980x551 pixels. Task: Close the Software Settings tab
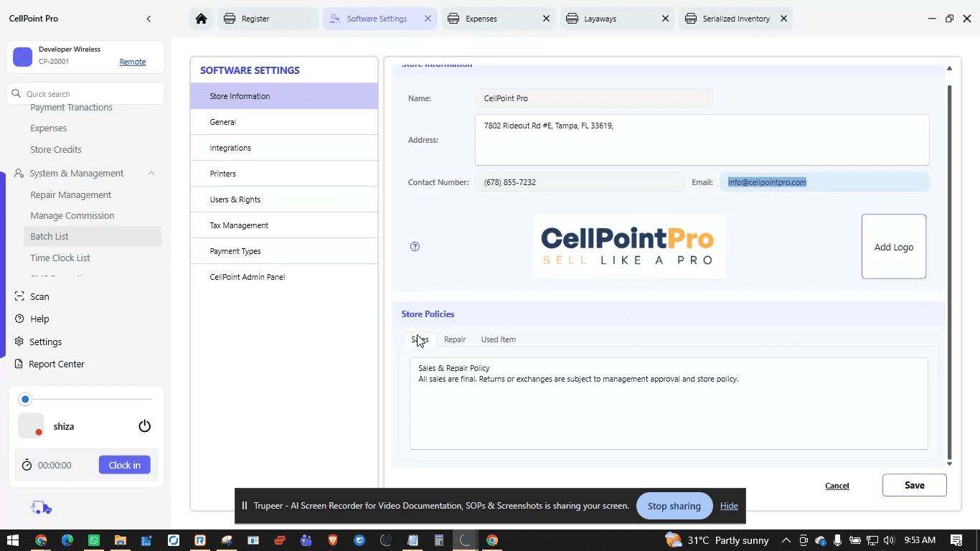tap(428, 19)
